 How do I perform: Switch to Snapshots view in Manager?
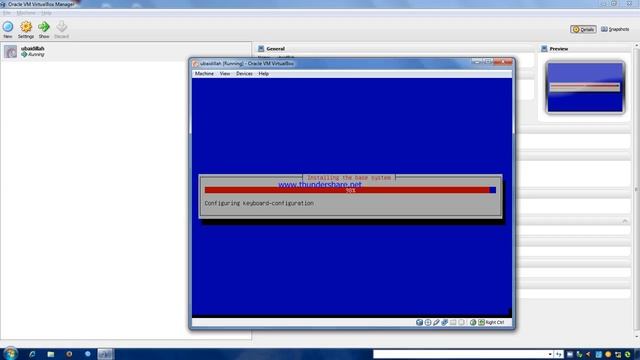click(615, 29)
